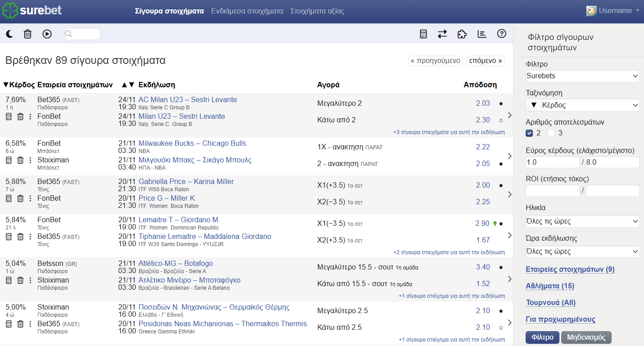Click the Μηδενισμός reset button
Viewport: 644px width, 346px height.
[x=586, y=337]
